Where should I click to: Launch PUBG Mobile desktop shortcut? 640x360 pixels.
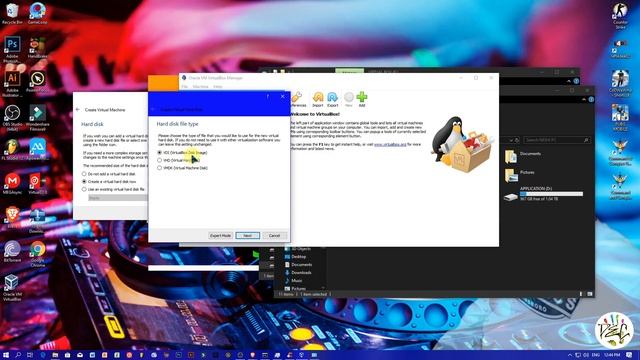coord(620,118)
